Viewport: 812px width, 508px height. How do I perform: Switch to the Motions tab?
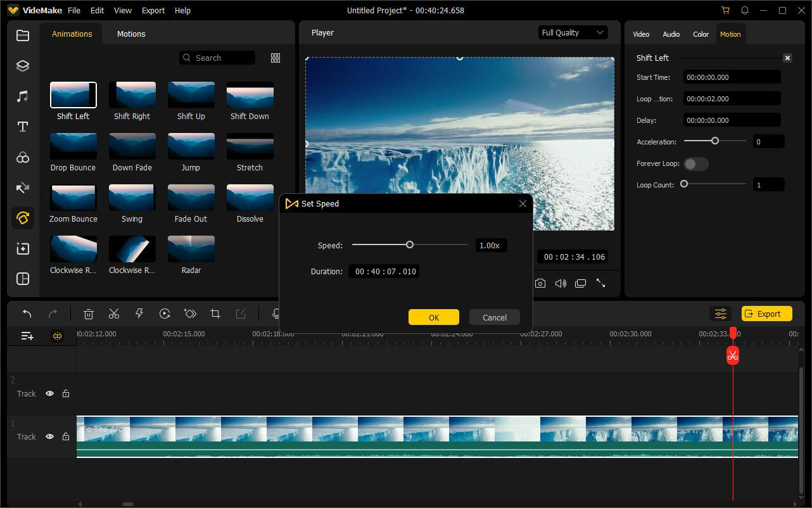131,34
